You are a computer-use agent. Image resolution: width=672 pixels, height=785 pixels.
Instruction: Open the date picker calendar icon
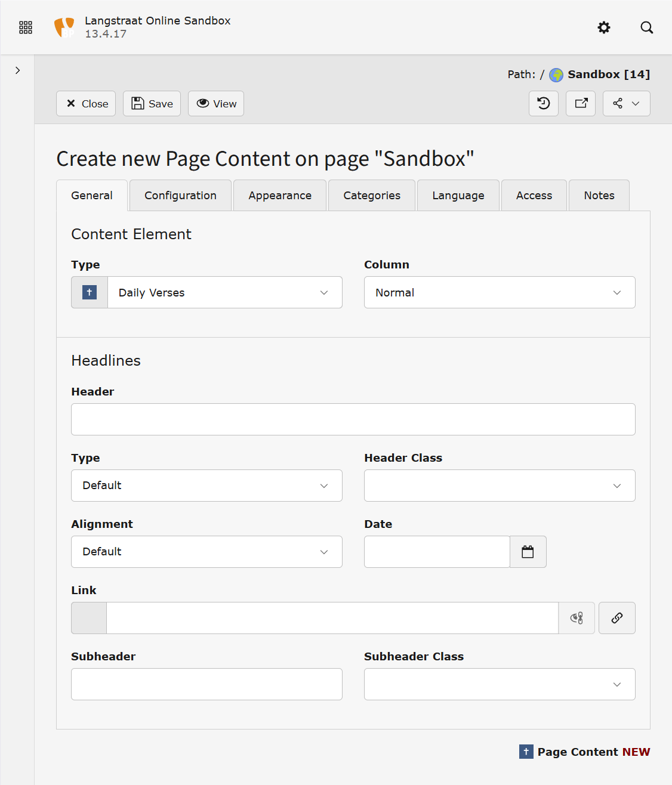(x=528, y=552)
